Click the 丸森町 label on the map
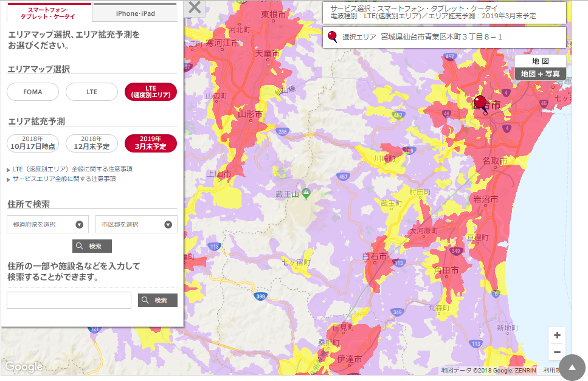The width and height of the screenshot is (588, 381). click(x=439, y=308)
